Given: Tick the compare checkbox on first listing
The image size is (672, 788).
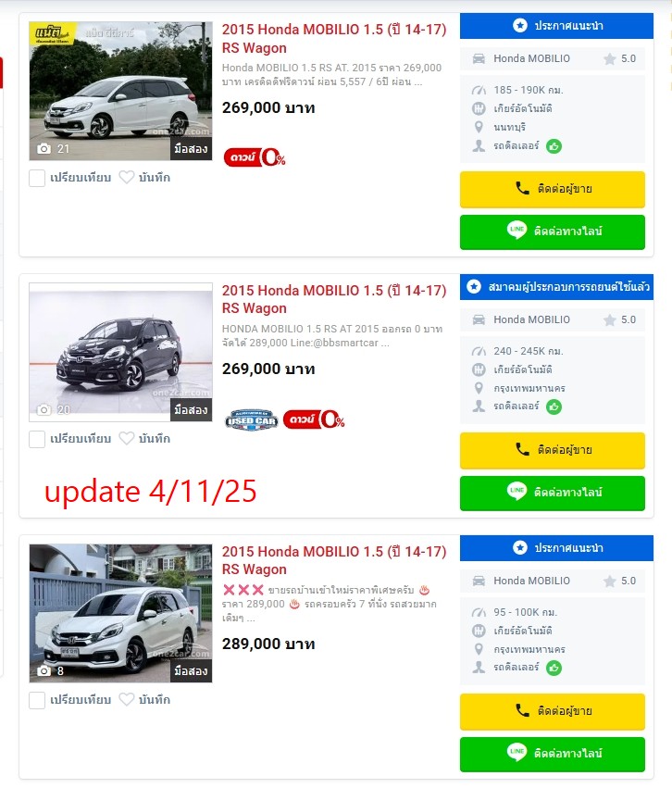Looking at the screenshot, I should [x=37, y=178].
